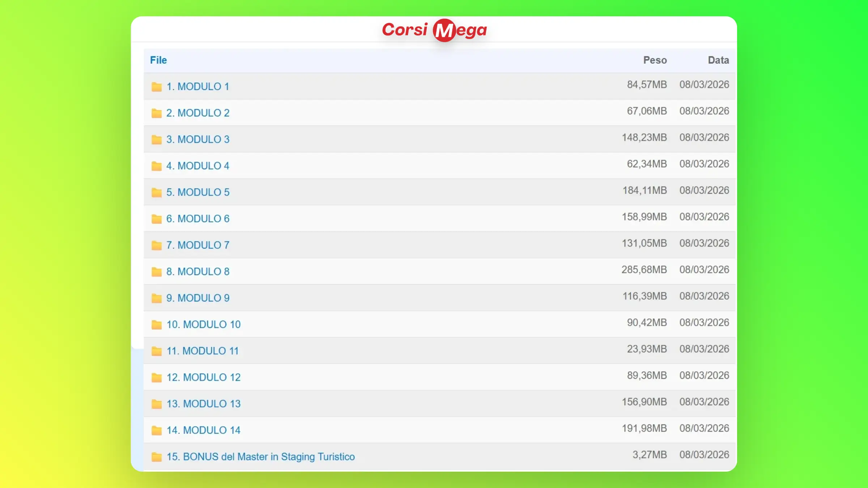Screen dimensions: 868x488
Task: Click the folder icon beside MODULO 5
Action: point(156,192)
